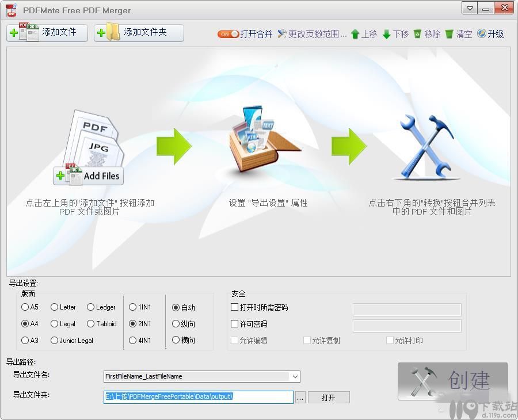This screenshot has height=420, width=518.
Task: Click the wrench and hammer illustration
Action: 426,147
